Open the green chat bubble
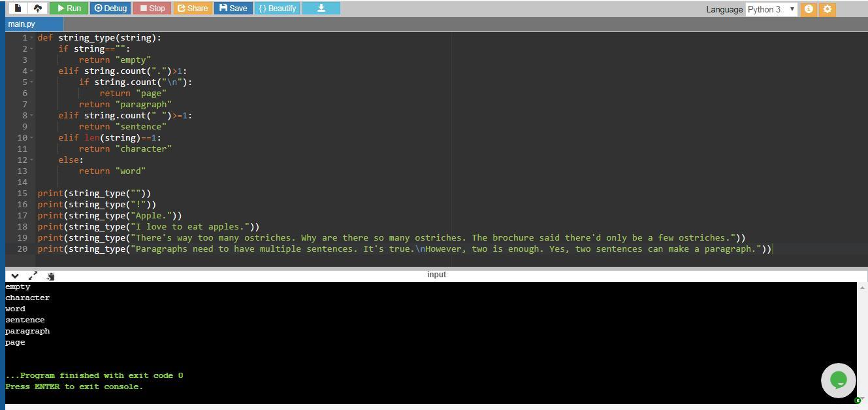The width and height of the screenshot is (868, 410). (838, 380)
